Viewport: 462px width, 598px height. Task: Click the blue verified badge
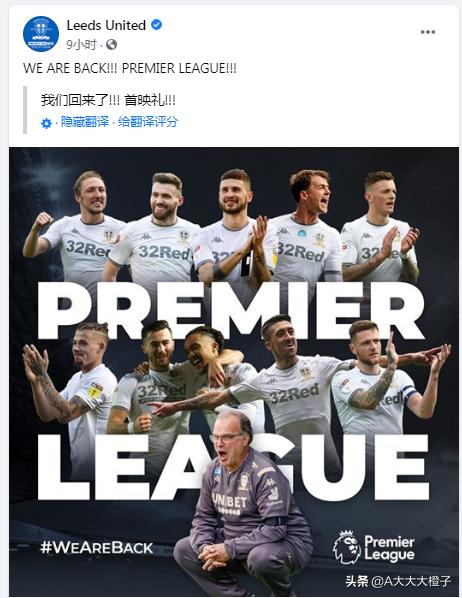coord(156,25)
